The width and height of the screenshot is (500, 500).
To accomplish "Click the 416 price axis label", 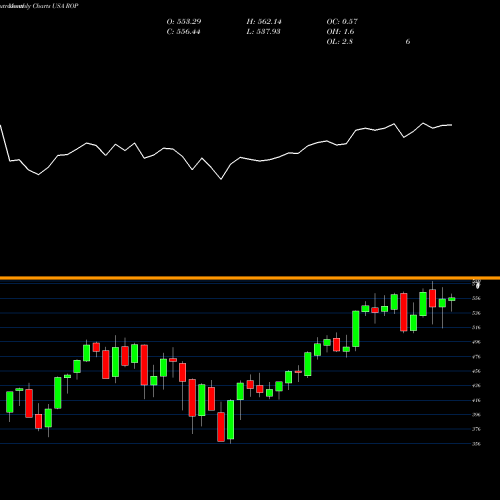I will (477, 400).
